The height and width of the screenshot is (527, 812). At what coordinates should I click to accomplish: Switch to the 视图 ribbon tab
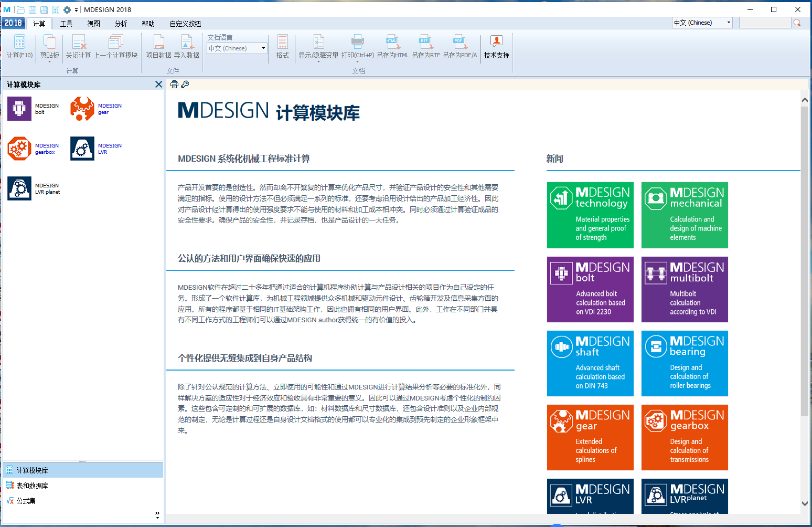93,24
